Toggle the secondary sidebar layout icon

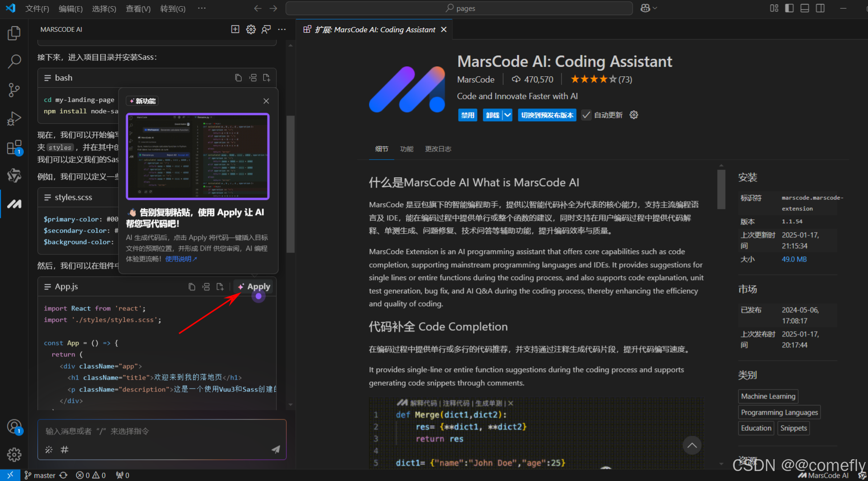point(820,8)
